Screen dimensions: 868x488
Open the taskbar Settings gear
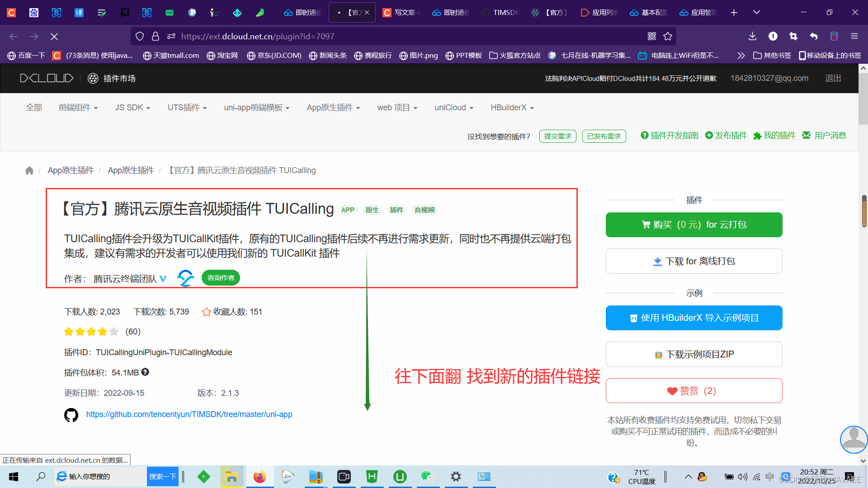[456, 477]
